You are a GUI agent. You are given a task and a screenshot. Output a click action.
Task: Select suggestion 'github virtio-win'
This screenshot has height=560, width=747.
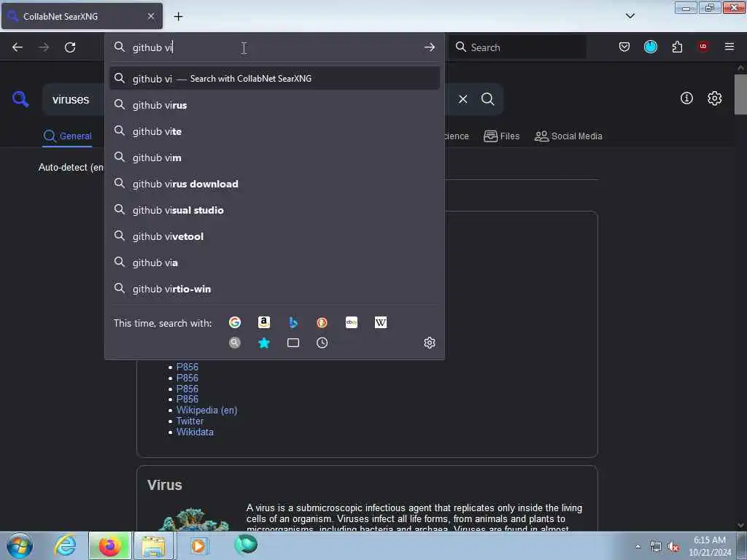tap(274, 289)
